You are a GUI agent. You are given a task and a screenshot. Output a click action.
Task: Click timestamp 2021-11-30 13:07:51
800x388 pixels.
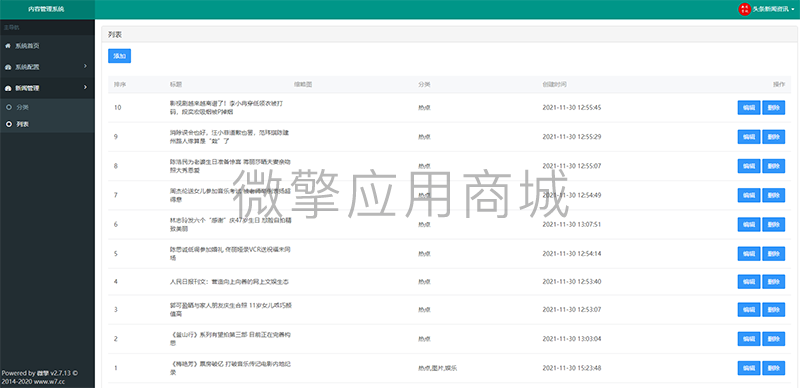click(571, 225)
